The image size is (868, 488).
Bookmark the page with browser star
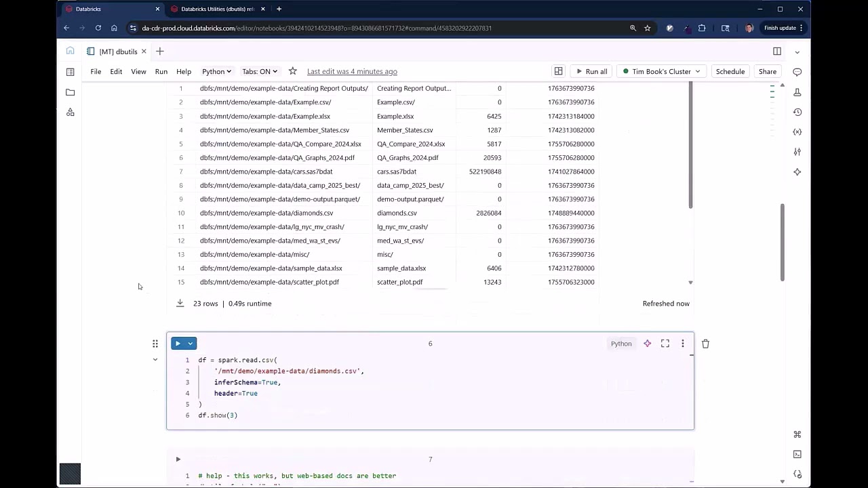(x=648, y=28)
